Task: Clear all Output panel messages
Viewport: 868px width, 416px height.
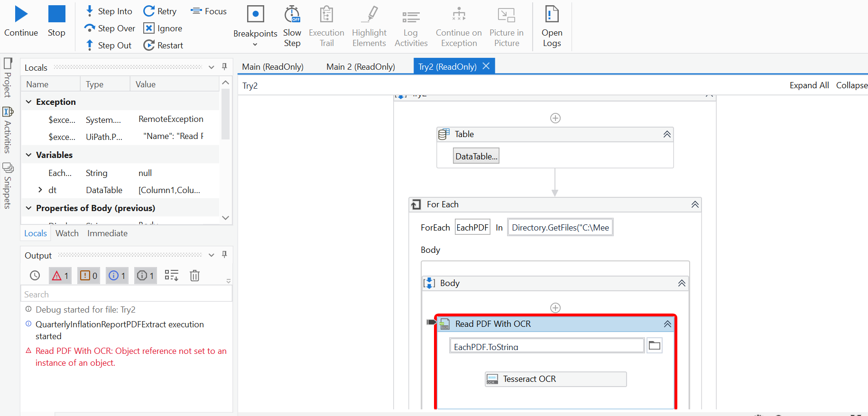Action: (194, 275)
